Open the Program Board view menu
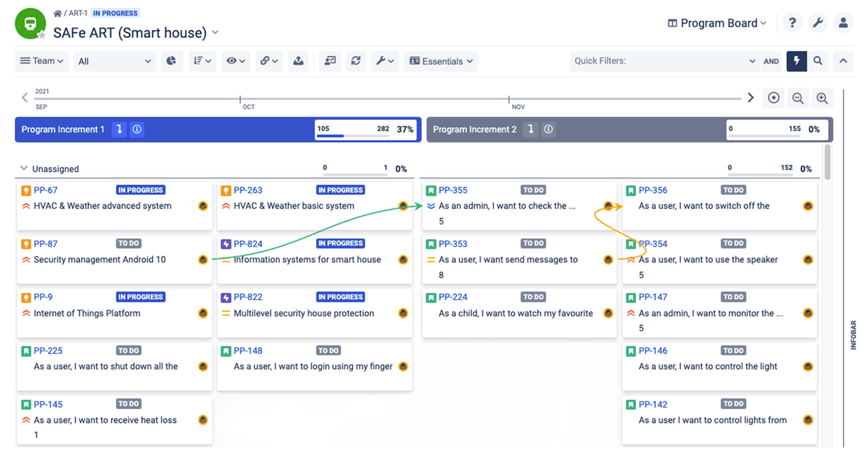The width and height of the screenshot is (868, 454). pyautogui.click(x=717, y=23)
